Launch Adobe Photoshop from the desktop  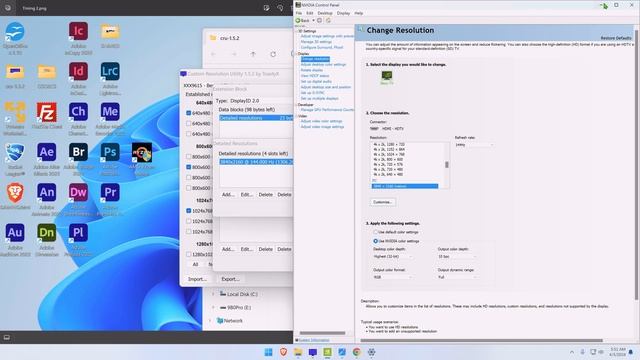(110, 159)
